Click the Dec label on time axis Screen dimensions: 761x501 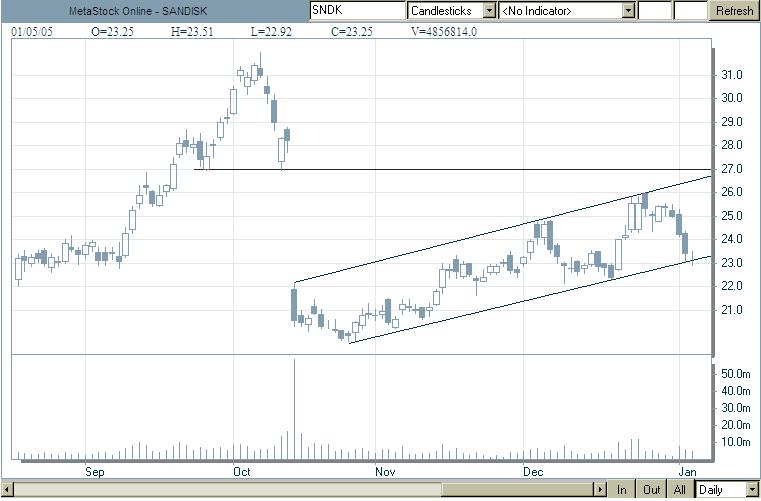pos(533,472)
